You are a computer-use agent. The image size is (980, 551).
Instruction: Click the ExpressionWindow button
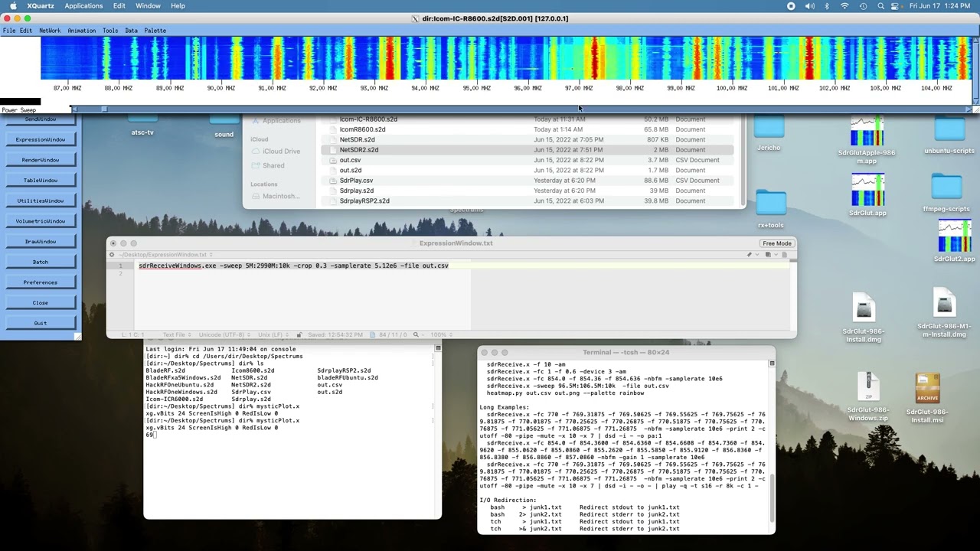[x=41, y=139]
